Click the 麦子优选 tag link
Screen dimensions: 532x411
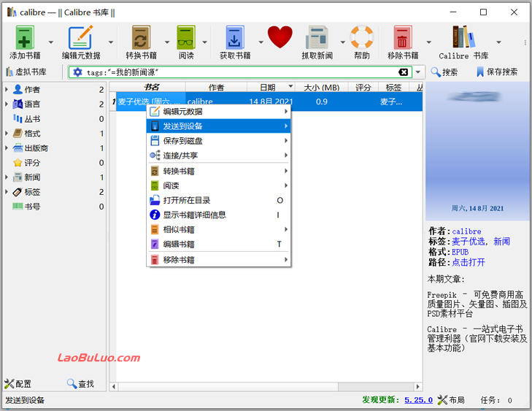pos(469,242)
